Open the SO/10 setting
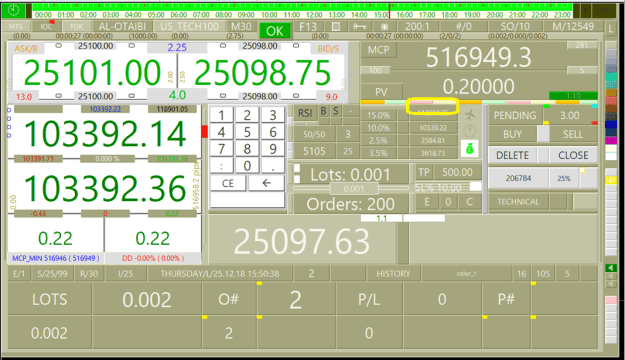 pos(515,26)
